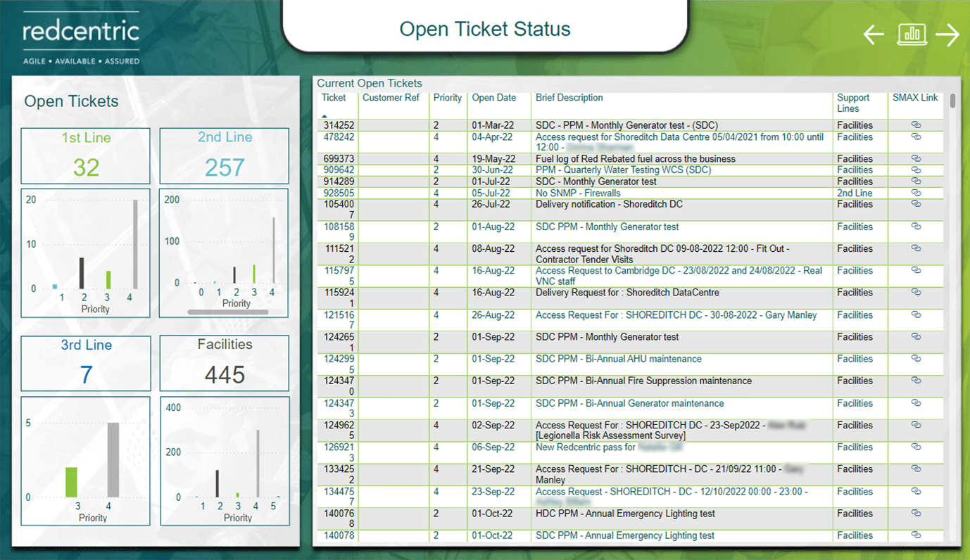Click the 'Current Open Tickets' table heading
The width and height of the screenshot is (970, 560).
(370, 83)
